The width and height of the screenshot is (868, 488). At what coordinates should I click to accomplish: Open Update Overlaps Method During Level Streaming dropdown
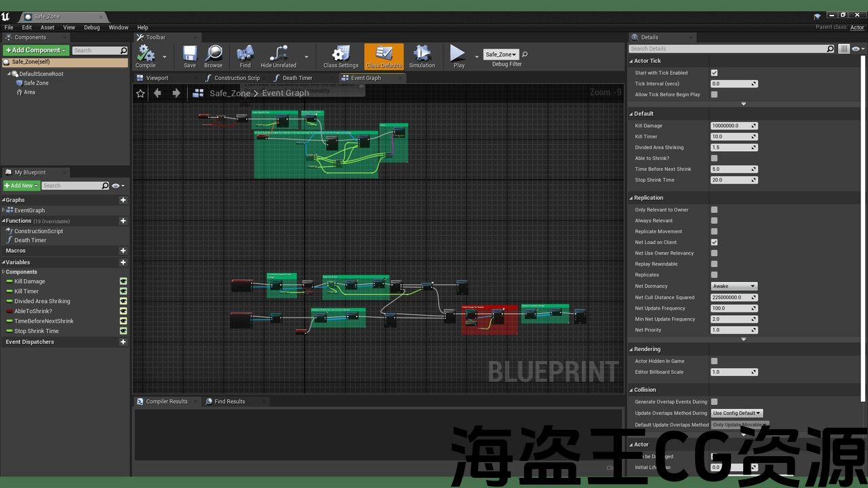tap(737, 413)
